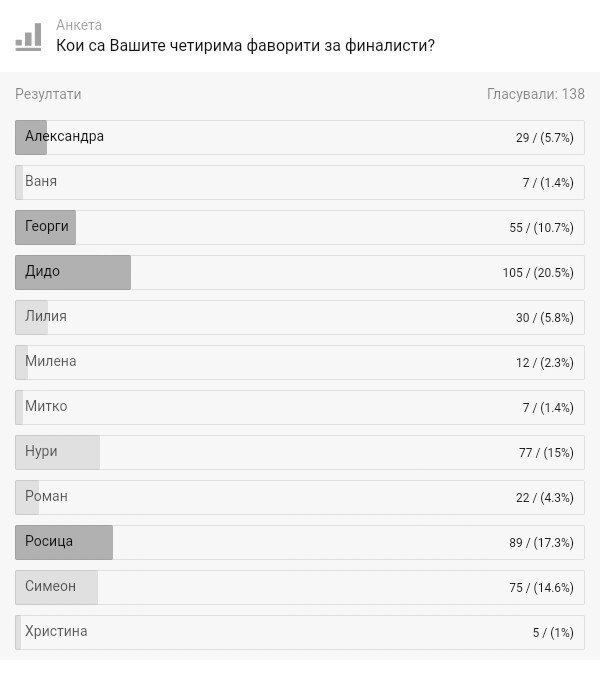Click the poll bar chart icon
Image resolution: width=600 pixels, height=677 pixels.
click(28, 37)
